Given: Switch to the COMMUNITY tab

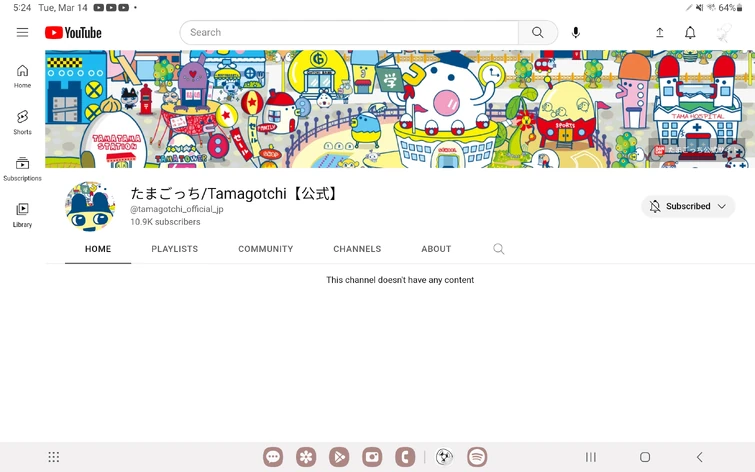Looking at the screenshot, I should (x=265, y=249).
